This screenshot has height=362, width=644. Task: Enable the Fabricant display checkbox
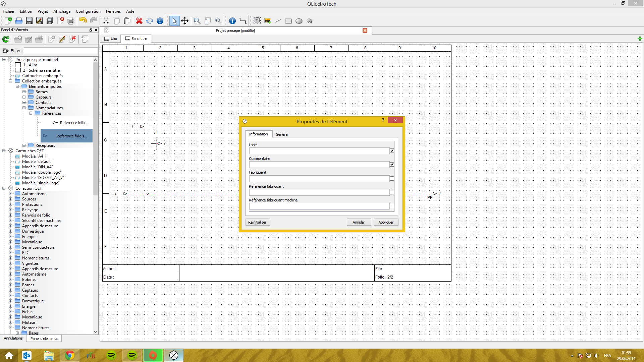click(392, 179)
